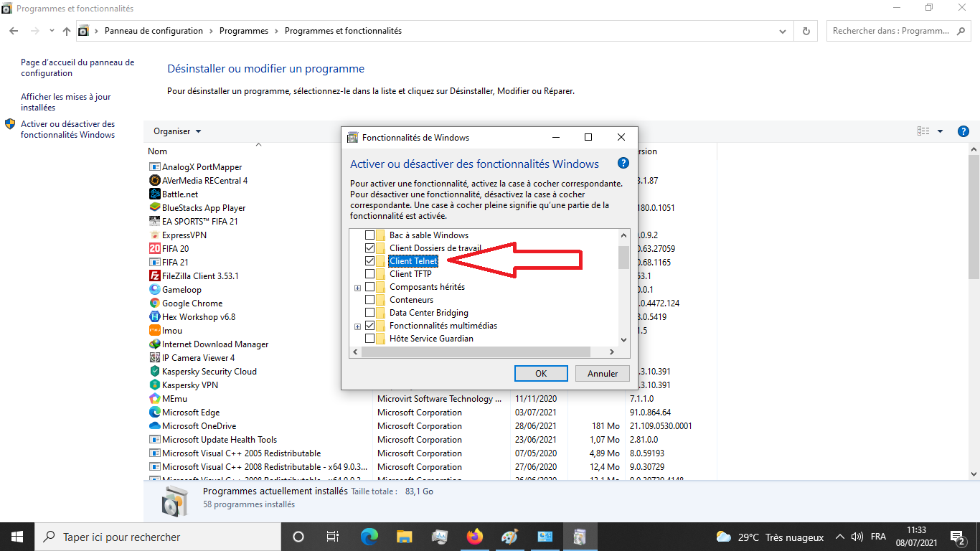Click the FileZilla Client icon in list
This screenshot has width=980, height=551.
click(154, 276)
